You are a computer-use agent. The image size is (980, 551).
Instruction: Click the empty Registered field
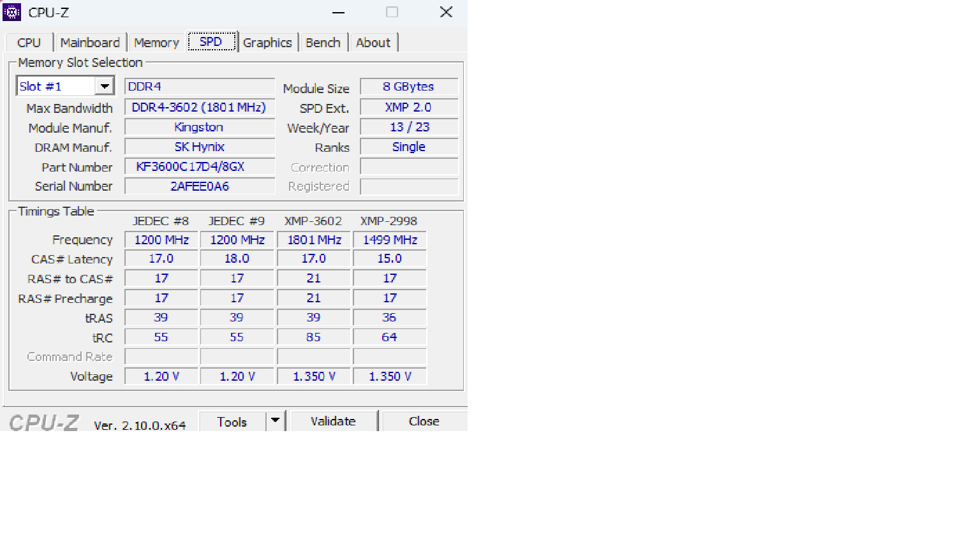(x=409, y=186)
